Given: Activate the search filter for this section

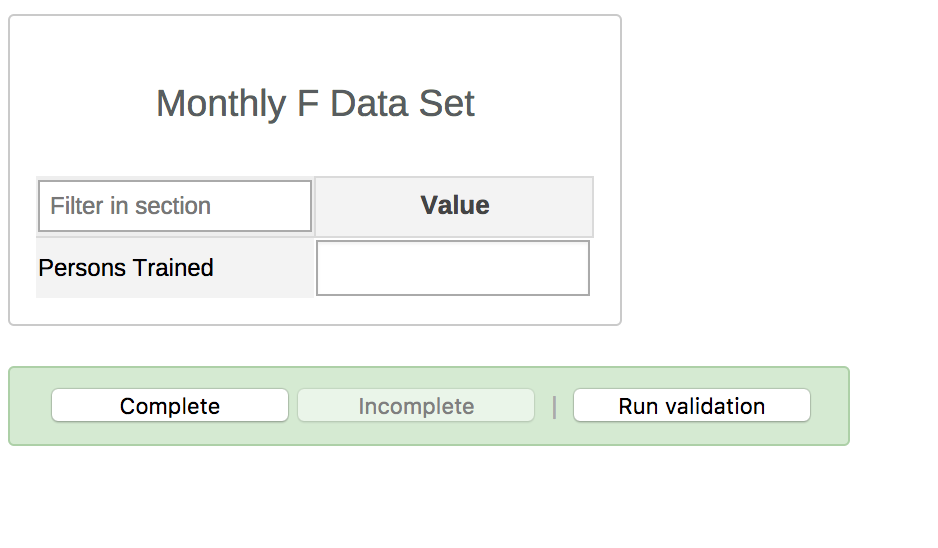Looking at the screenshot, I should [175, 206].
